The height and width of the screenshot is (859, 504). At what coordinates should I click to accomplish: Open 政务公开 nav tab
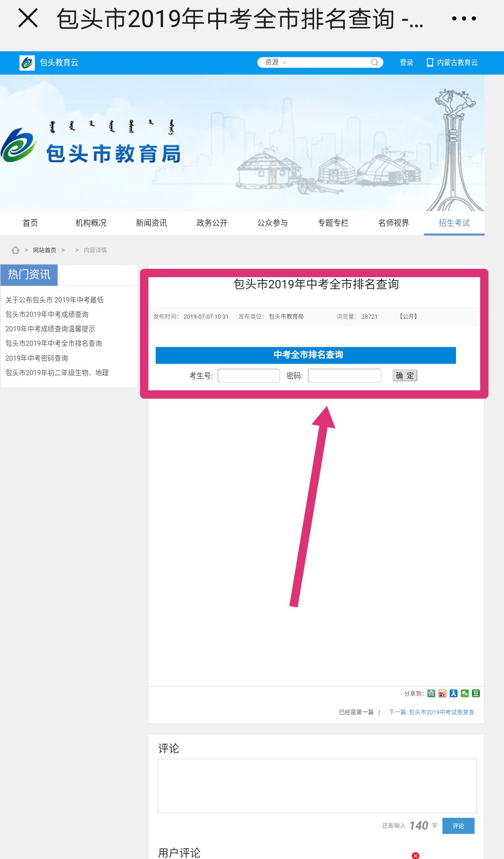click(212, 223)
